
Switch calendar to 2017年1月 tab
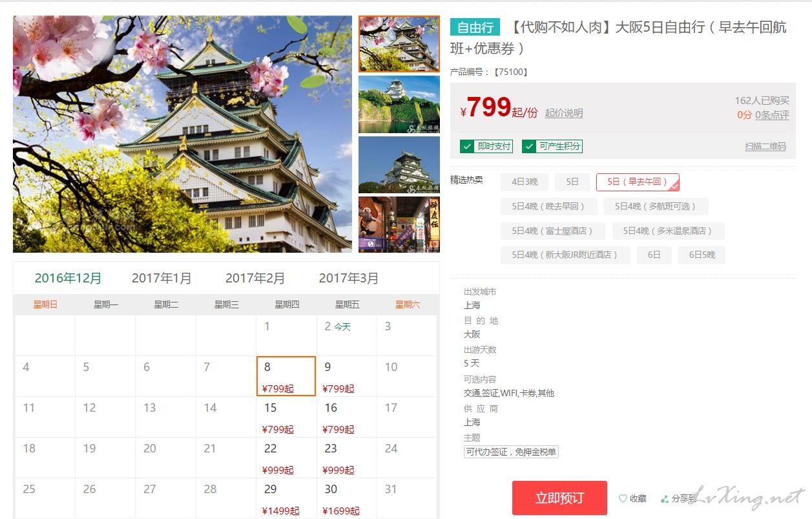161,278
